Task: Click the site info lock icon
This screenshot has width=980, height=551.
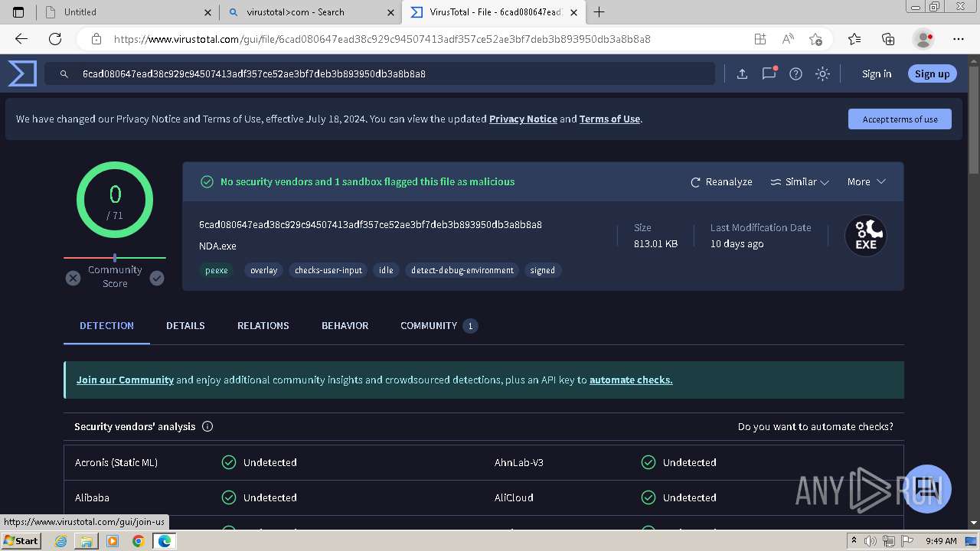Action: click(x=96, y=39)
